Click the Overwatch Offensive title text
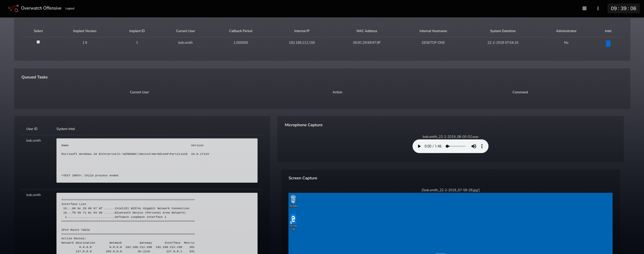This screenshot has width=644, height=254. (41, 8)
